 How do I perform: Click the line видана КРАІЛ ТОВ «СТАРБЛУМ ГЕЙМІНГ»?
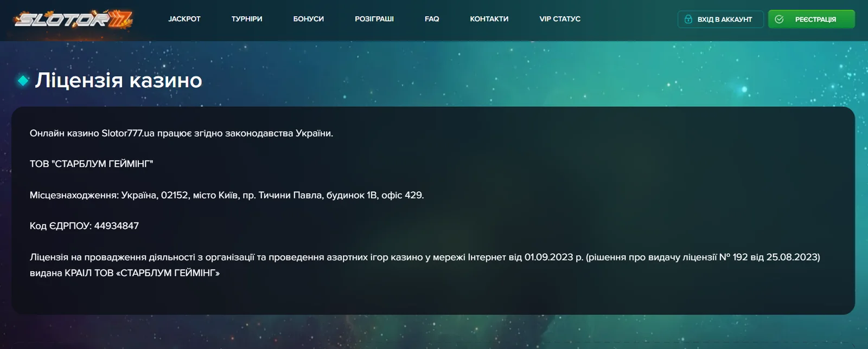pos(125,273)
